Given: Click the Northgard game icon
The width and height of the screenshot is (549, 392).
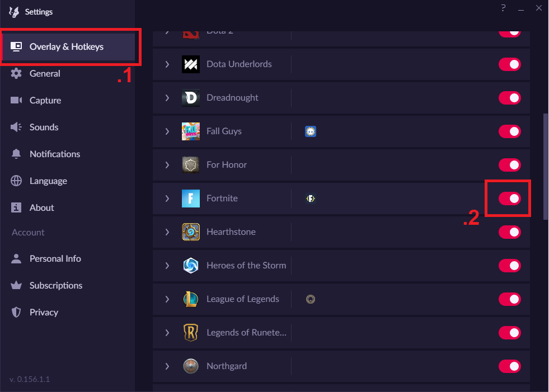Looking at the screenshot, I should (x=191, y=366).
